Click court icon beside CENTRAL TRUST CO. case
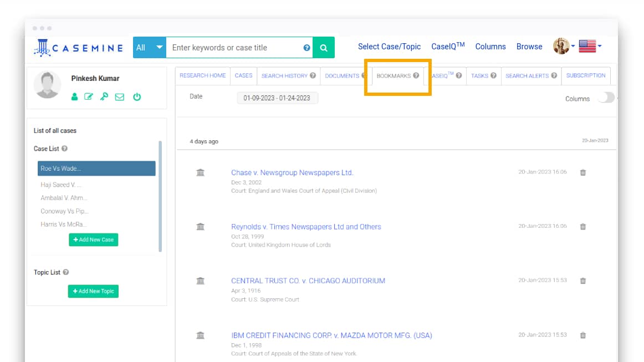The width and height of the screenshot is (644, 362). [200, 281]
